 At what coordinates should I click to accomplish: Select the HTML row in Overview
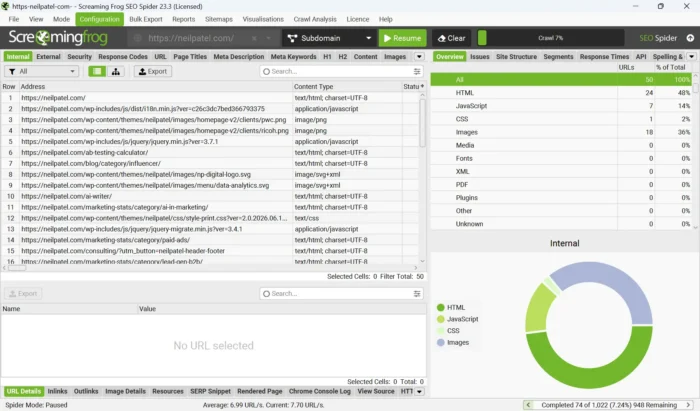(561, 93)
